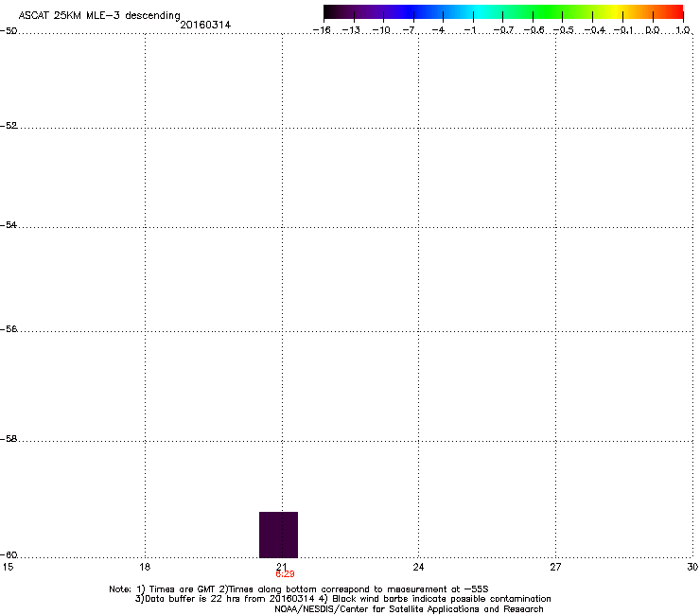This screenshot has width=700, height=615.
Task: Click the latitude label -54
Action: click(x=9, y=225)
